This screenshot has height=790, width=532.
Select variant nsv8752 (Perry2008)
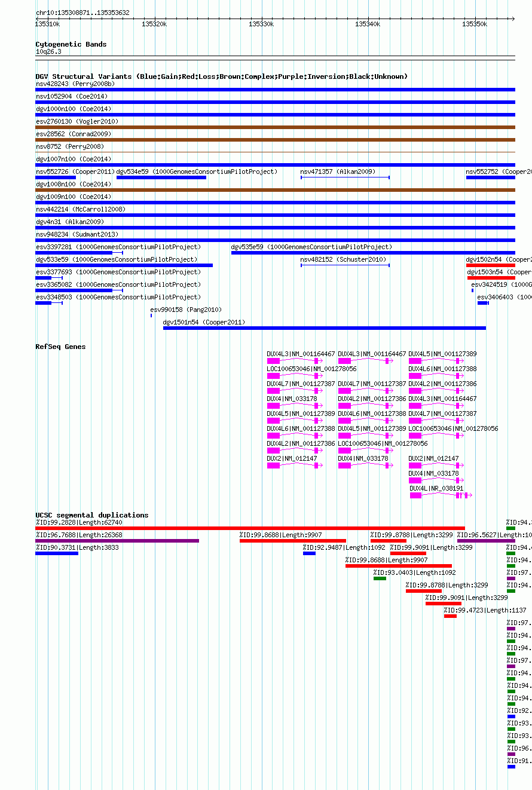pyautogui.click(x=70, y=146)
